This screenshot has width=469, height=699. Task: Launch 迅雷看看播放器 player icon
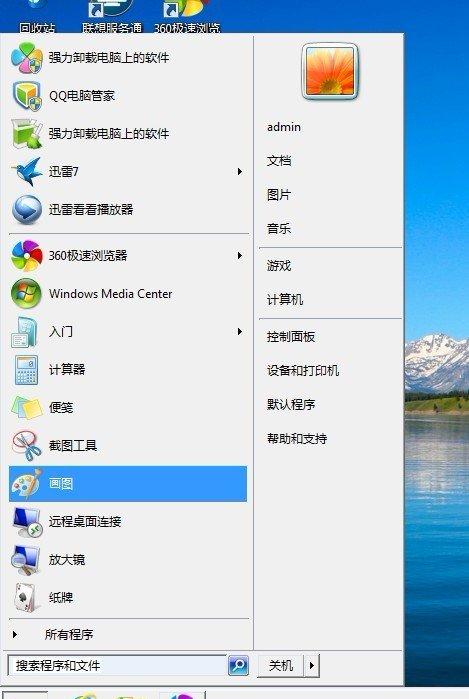pyautogui.click(x=27, y=209)
